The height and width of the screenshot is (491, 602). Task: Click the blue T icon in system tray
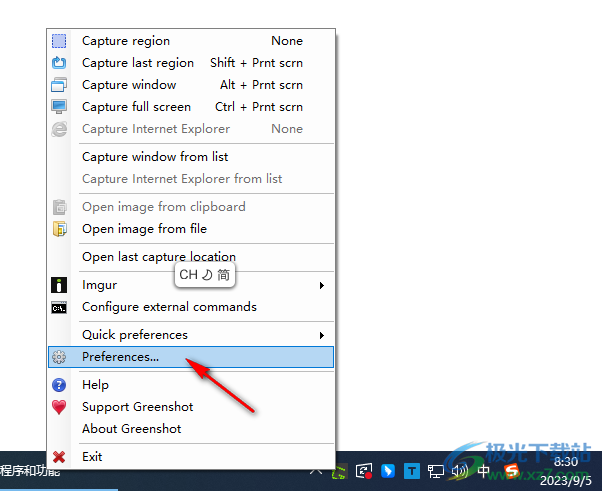412,471
